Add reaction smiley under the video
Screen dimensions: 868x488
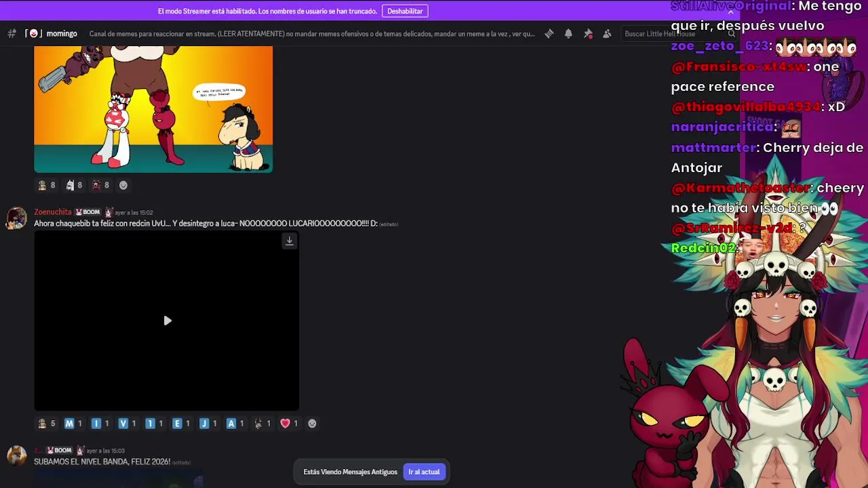(312, 424)
